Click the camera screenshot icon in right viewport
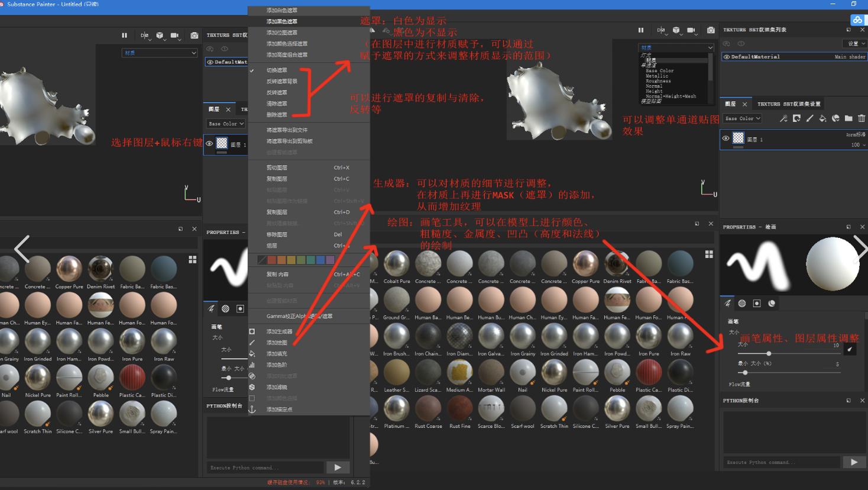This screenshot has height=490, width=868. coord(711,30)
